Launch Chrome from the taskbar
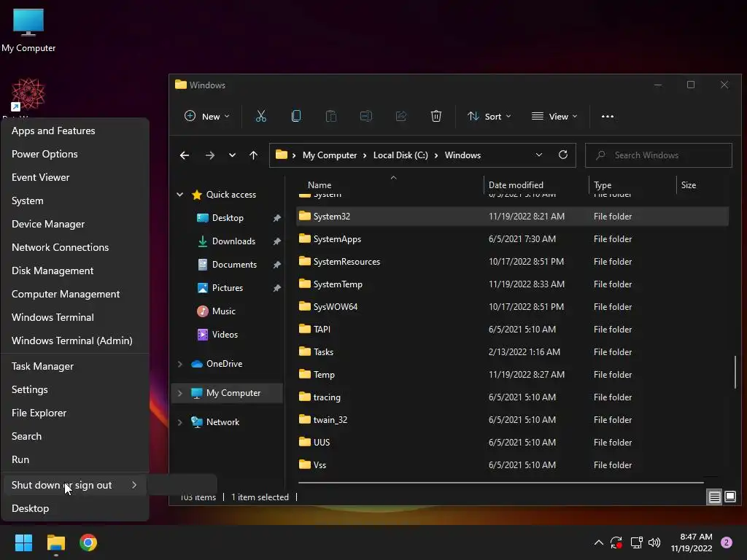 (x=88, y=542)
